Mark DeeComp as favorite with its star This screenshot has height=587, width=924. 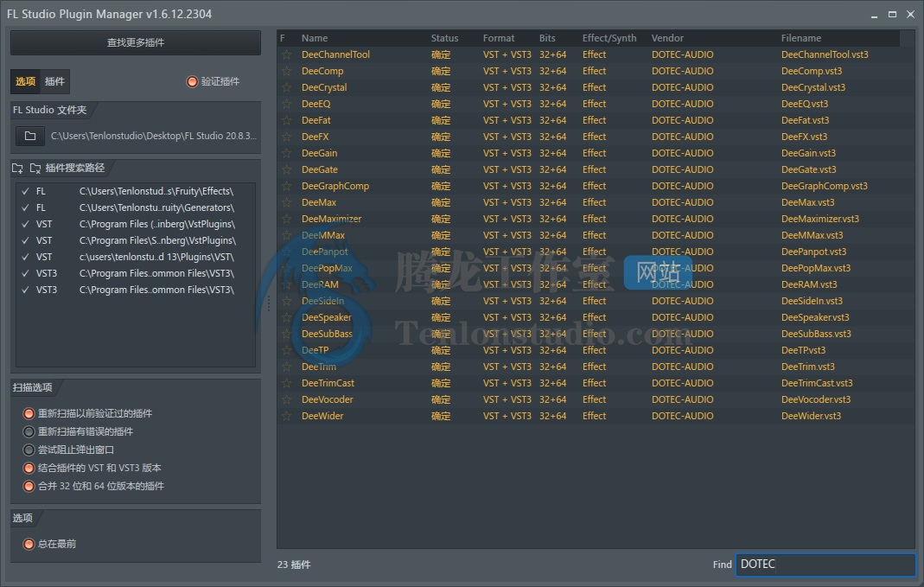(286, 71)
